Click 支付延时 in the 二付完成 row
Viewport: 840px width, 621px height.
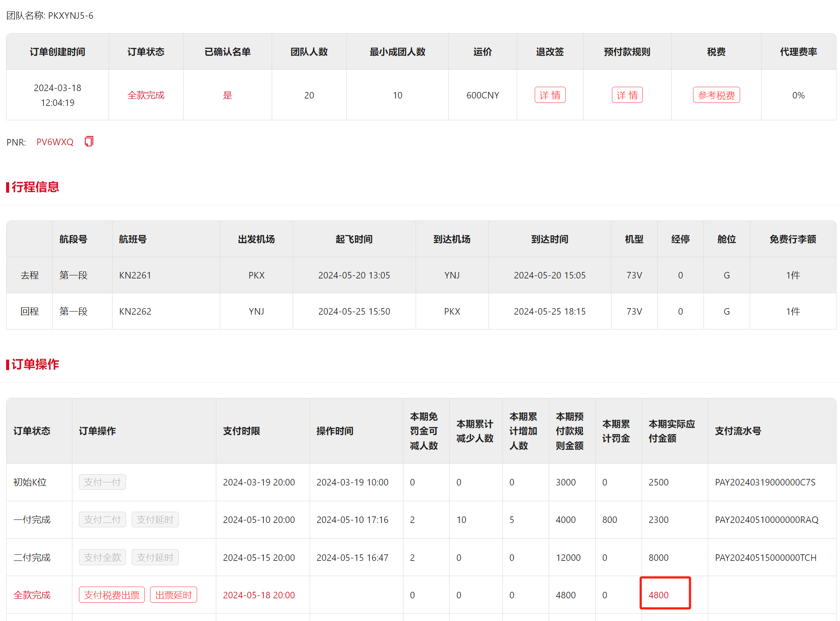click(x=155, y=557)
